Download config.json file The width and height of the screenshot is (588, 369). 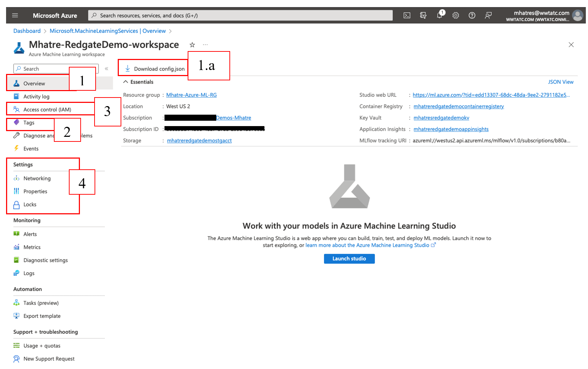click(x=155, y=69)
